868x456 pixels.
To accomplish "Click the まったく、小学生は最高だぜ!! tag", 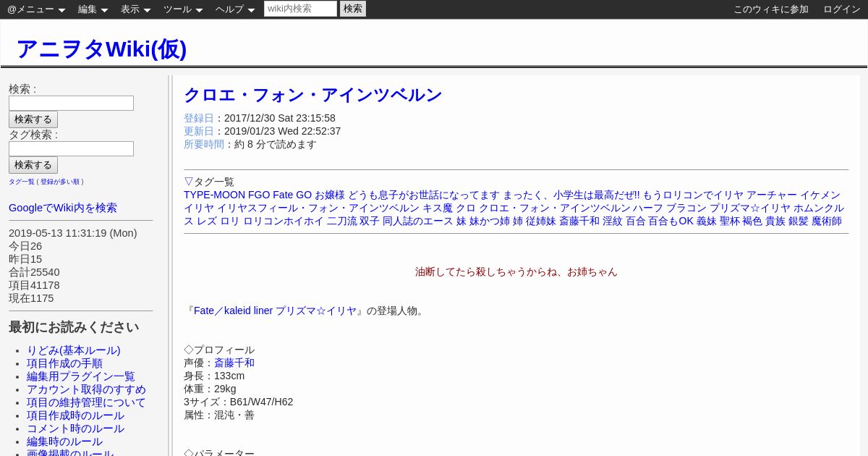I will click(x=571, y=195).
